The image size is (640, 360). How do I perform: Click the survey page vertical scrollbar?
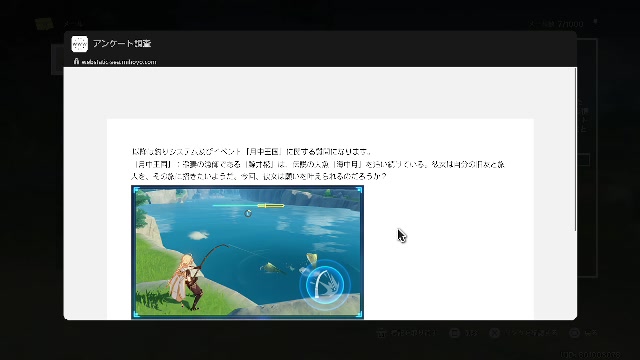point(576,149)
